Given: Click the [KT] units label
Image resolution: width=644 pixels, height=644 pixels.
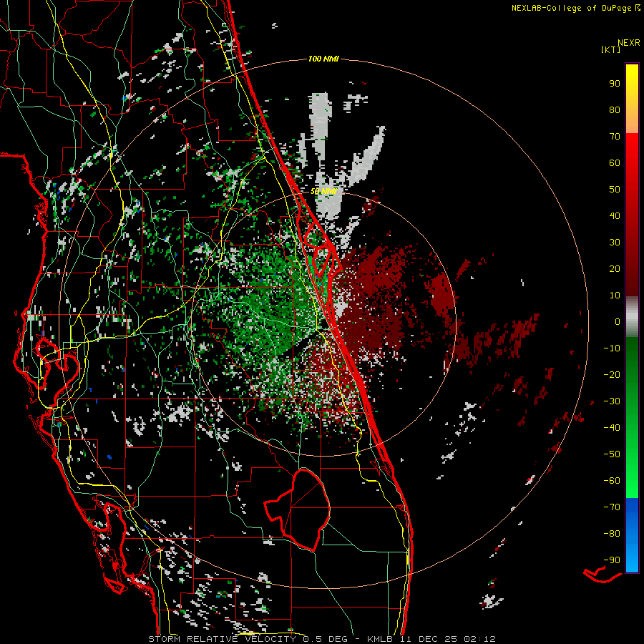Looking at the screenshot, I should point(610,49).
